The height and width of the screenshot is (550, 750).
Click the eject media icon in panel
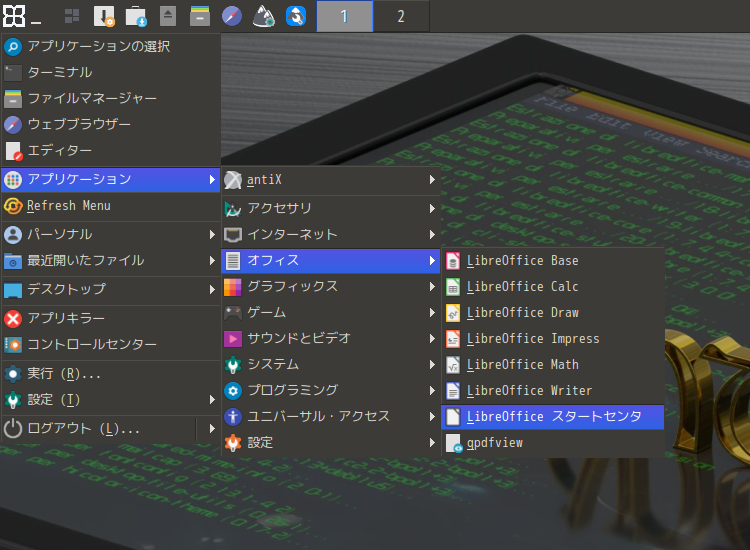(x=168, y=16)
